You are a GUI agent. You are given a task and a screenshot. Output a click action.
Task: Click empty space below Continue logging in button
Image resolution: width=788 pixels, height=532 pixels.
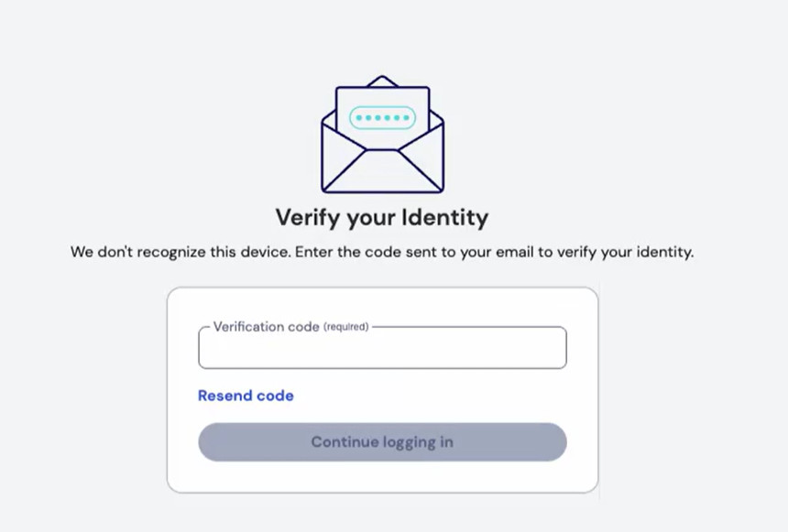coord(382,476)
